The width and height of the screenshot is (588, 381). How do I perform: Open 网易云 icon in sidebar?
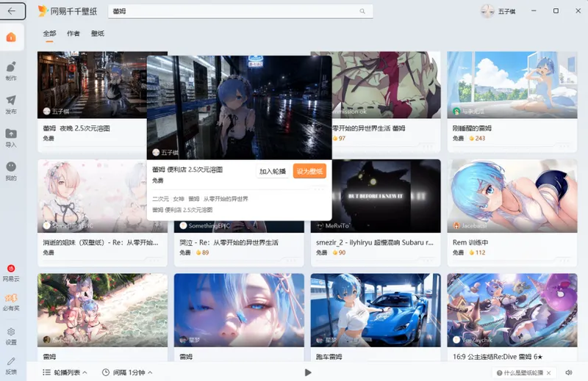pos(11,273)
